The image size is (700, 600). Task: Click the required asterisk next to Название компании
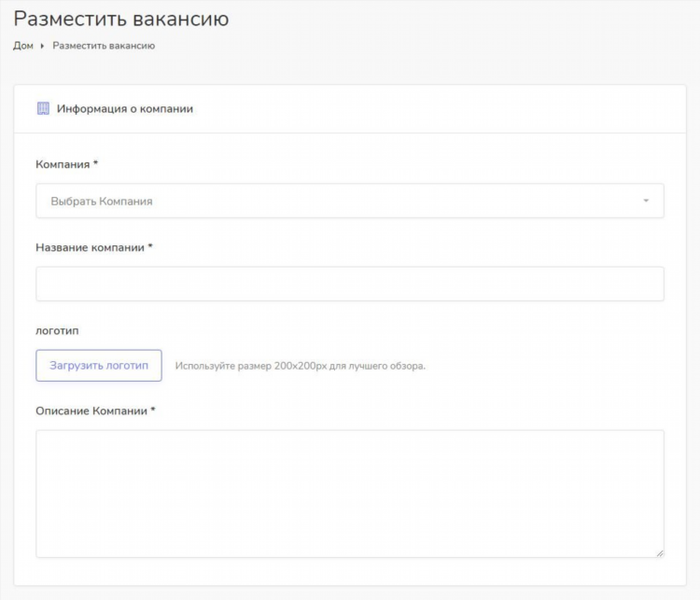(x=150, y=246)
